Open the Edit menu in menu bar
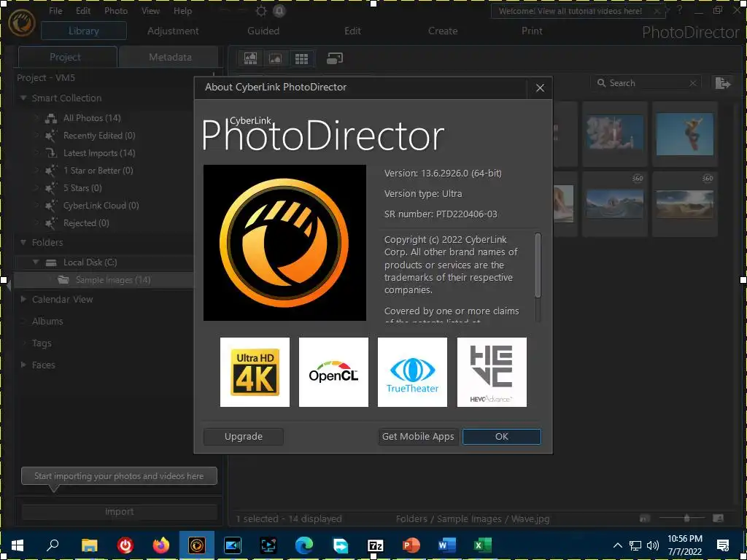747x560 pixels. (83, 10)
